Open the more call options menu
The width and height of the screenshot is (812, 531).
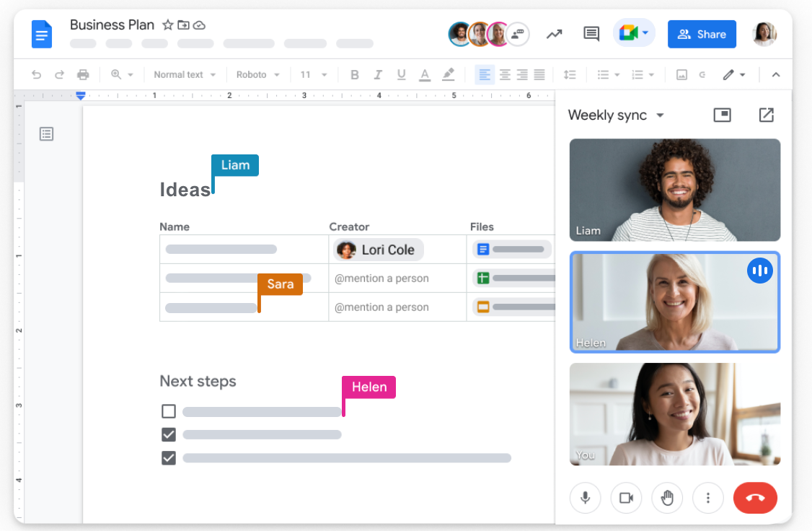[x=708, y=498]
